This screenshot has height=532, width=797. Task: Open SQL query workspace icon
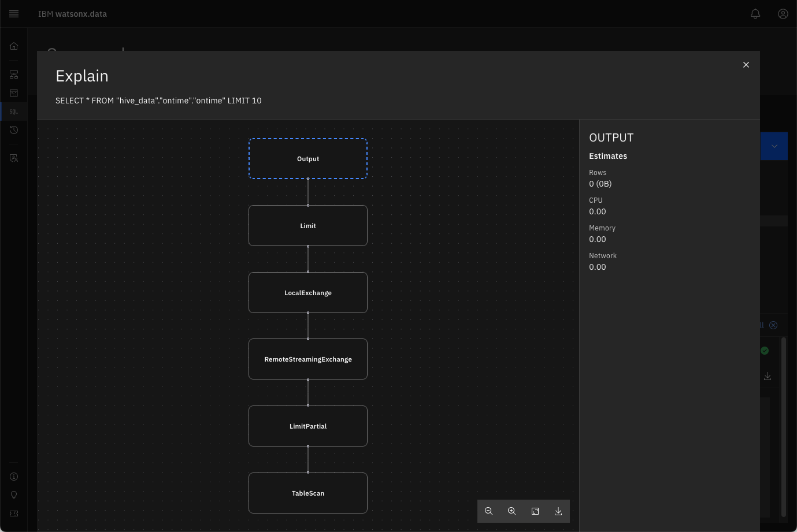14,111
